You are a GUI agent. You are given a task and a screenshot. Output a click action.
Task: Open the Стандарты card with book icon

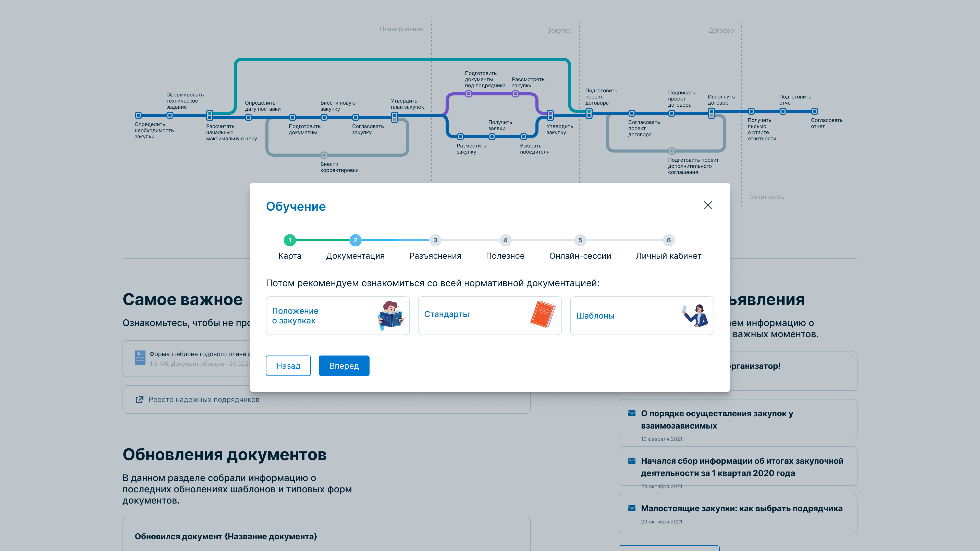[x=490, y=316]
